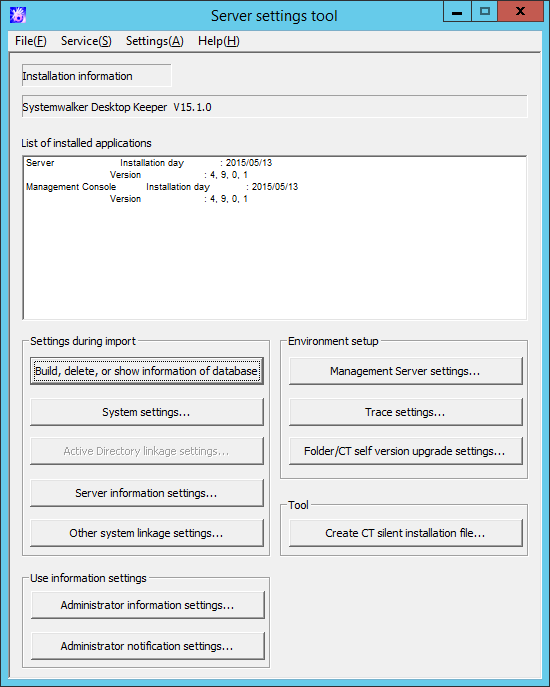The height and width of the screenshot is (687, 550).
Task: Click Create CT silent installation file
Action: tap(405, 533)
